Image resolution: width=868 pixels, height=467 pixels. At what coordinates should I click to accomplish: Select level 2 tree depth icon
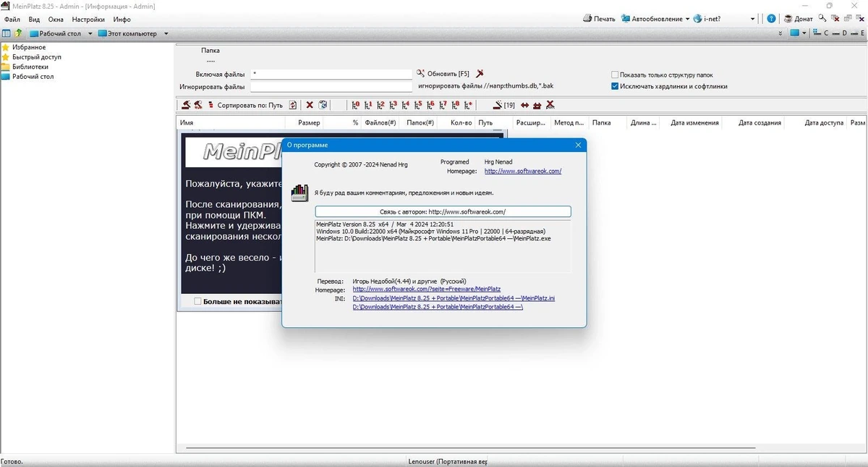coord(380,105)
